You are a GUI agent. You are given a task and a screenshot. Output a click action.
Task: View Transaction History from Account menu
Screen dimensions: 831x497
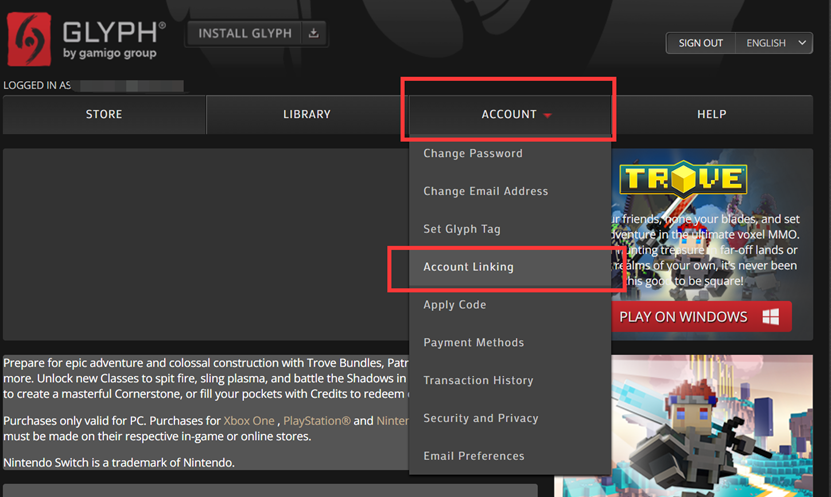click(510, 380)
